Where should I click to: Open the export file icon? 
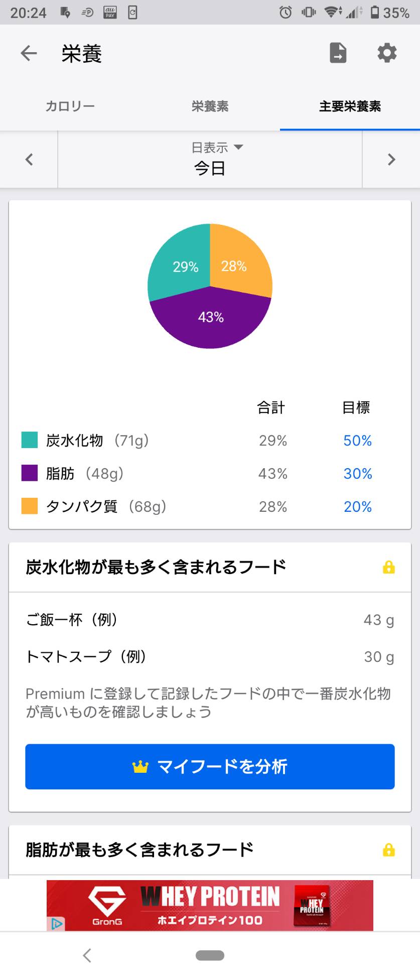coord(338,53)
